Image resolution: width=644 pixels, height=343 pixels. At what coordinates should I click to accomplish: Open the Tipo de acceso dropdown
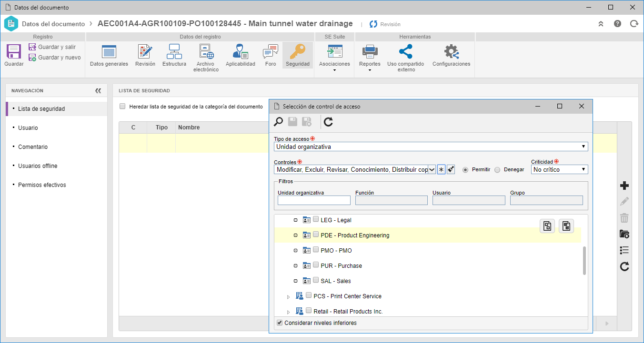[431, 147]
